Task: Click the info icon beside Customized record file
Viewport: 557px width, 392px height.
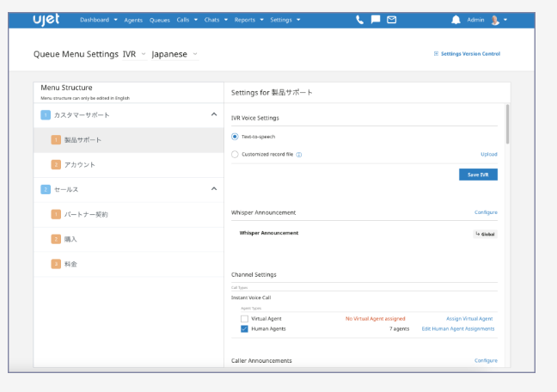Action: [299, 155]
